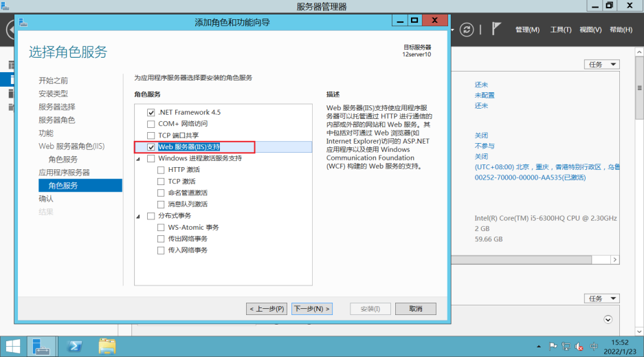Screen dimensions: 644x357
Task: Go to 服务器角色 wizard step
Action: click(x=57, y=120)
